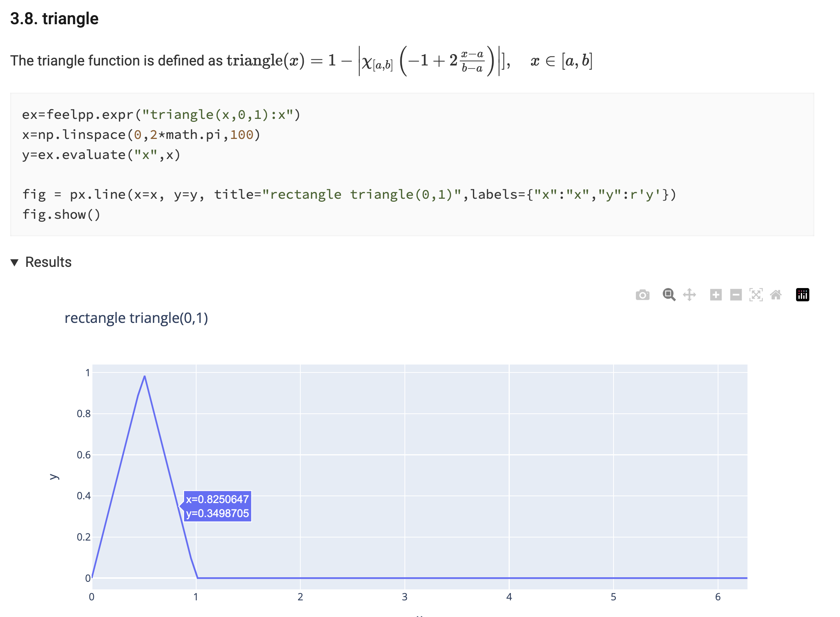Click x-axis tick label 1
This screenshot has height=617, width=840.
(x=196, y=597)
